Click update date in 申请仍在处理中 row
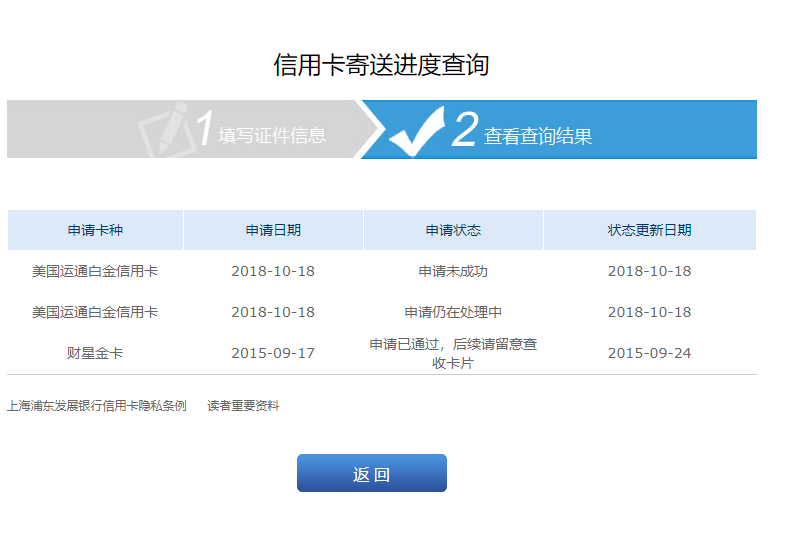 tap(649, 312)
